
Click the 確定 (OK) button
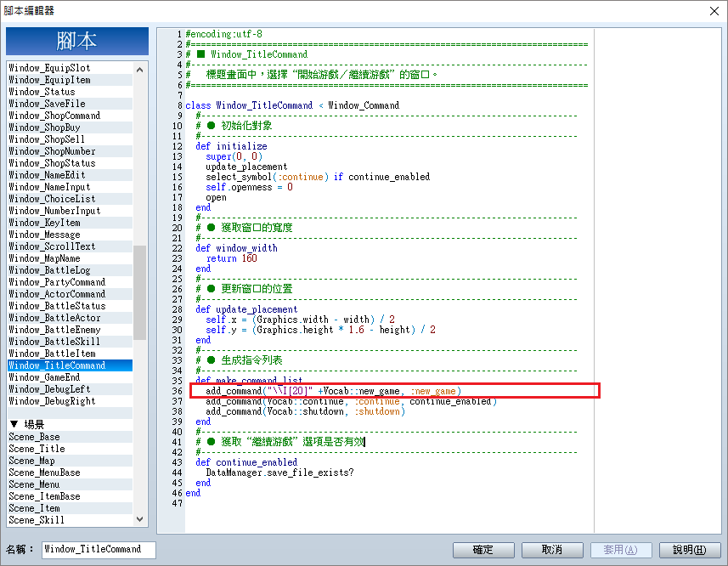point(483,550)
